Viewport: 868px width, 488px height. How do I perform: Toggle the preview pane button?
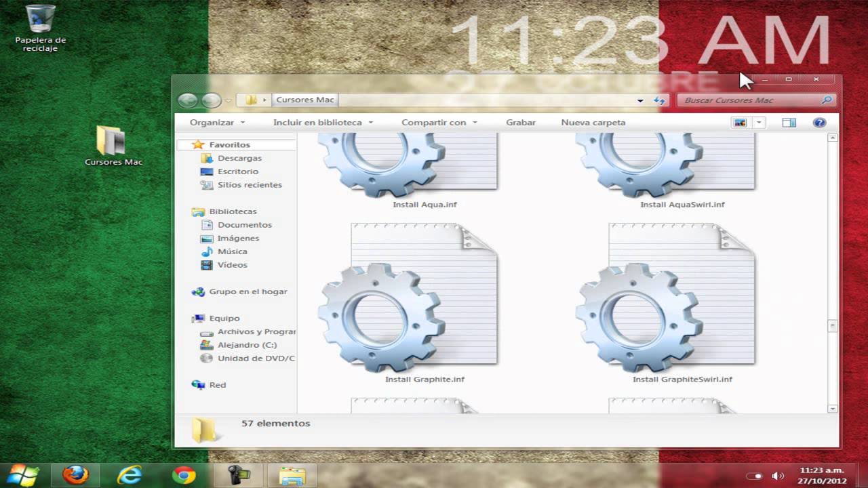[x=789, y=123]
